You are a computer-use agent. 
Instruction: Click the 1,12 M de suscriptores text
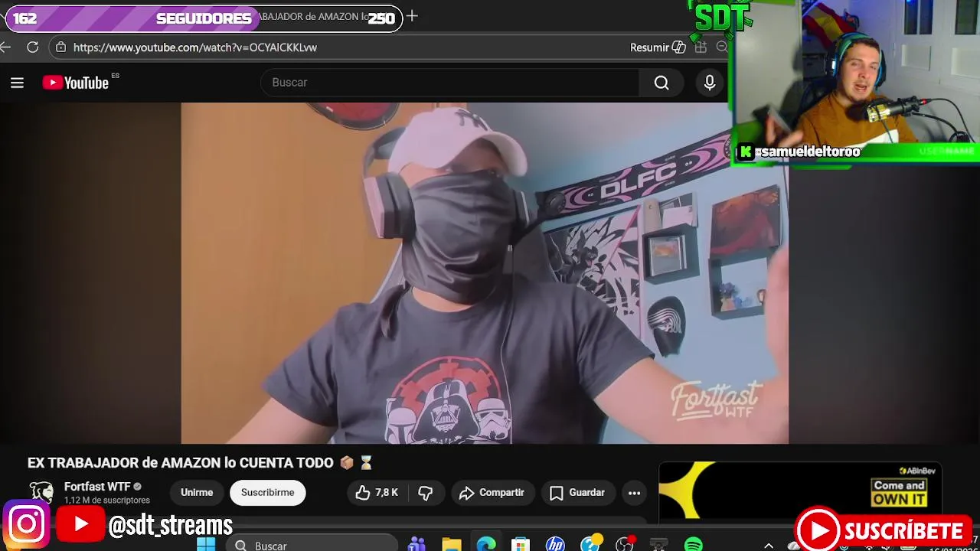pos(107,500)
